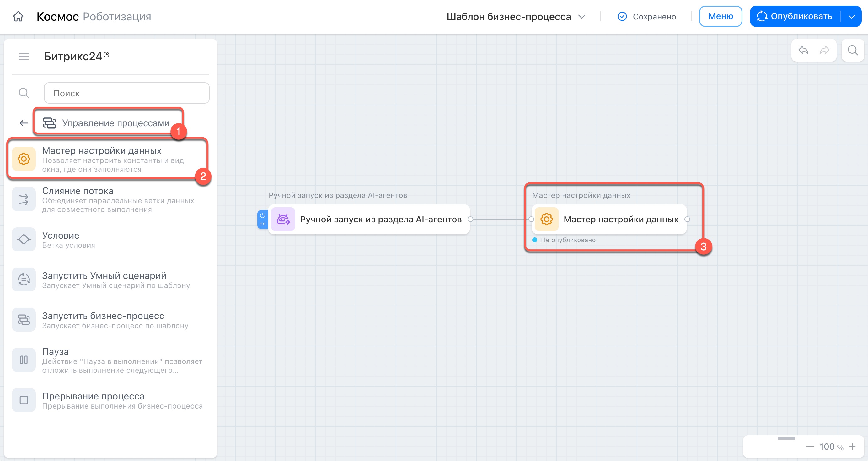
Task: Click output connector of Ручной запуск node
Action: tap(470, 219)
